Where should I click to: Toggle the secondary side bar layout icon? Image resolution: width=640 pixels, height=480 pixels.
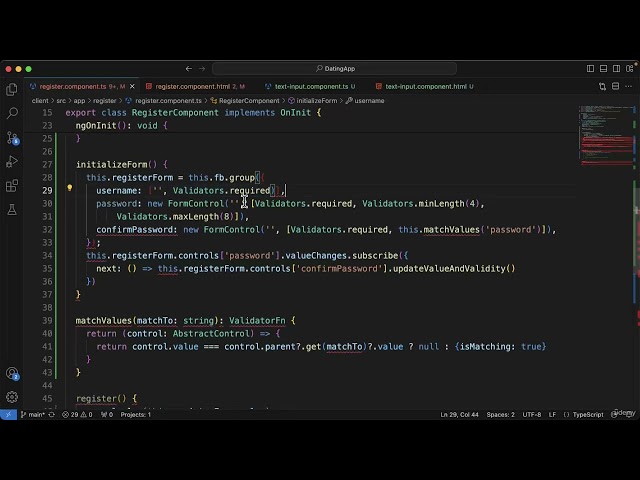click(616, 69)
